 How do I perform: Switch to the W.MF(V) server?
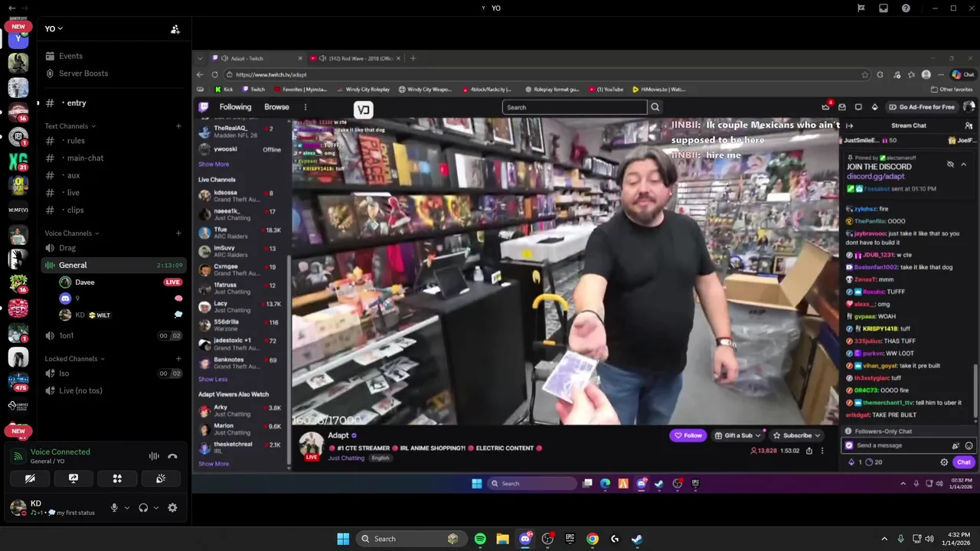click(x=18, y=210)
